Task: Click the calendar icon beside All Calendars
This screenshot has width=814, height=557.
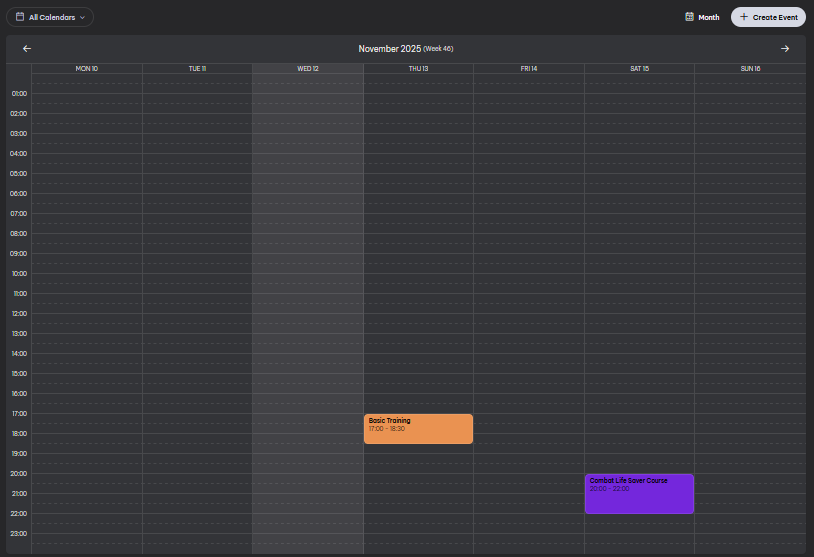Action: point(20,17)
